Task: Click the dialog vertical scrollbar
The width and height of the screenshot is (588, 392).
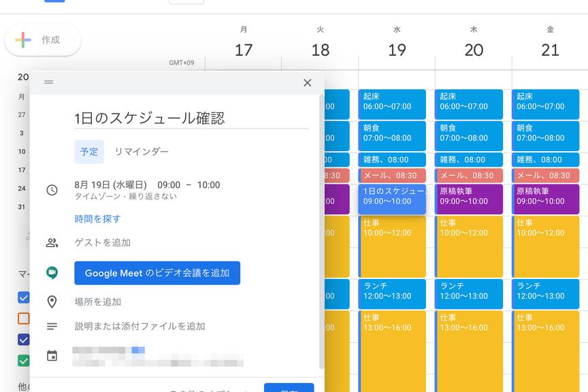Action: pyautogui.click(x=321, y=231)
